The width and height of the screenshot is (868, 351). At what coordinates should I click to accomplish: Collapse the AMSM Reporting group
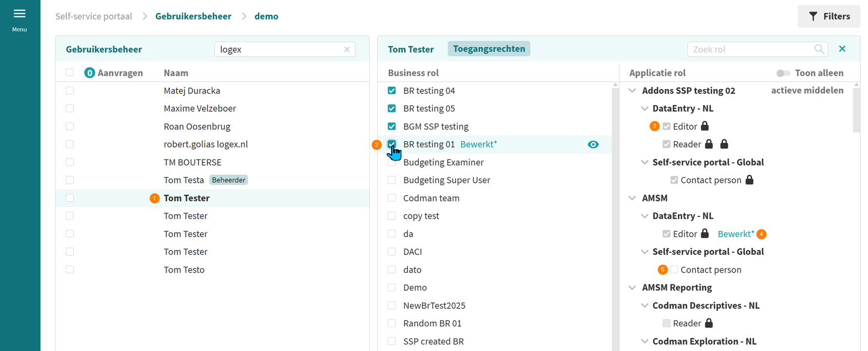point(632,288)
